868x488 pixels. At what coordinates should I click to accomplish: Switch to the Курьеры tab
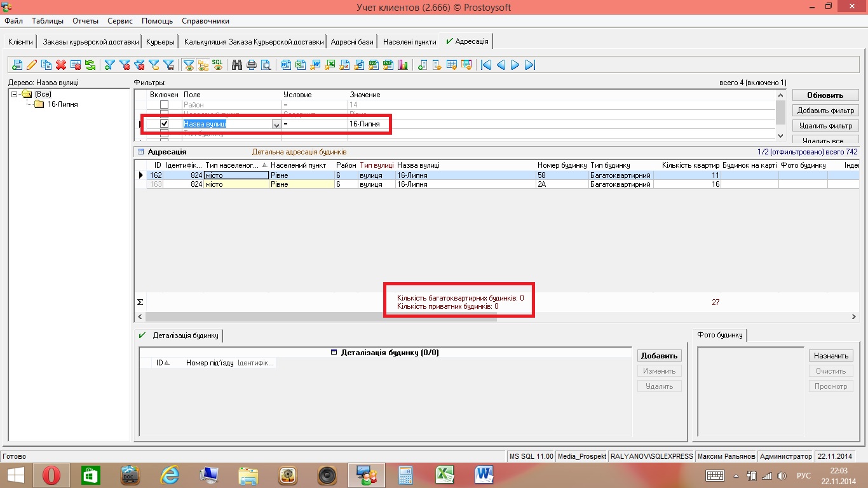[x=160, y=42]
